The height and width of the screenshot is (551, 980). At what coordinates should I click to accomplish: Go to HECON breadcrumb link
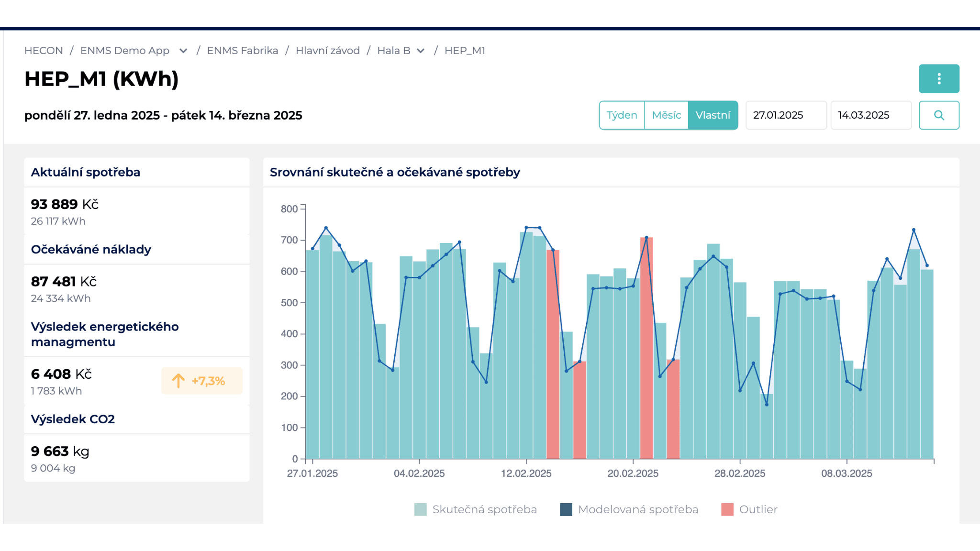pos(44,51)
